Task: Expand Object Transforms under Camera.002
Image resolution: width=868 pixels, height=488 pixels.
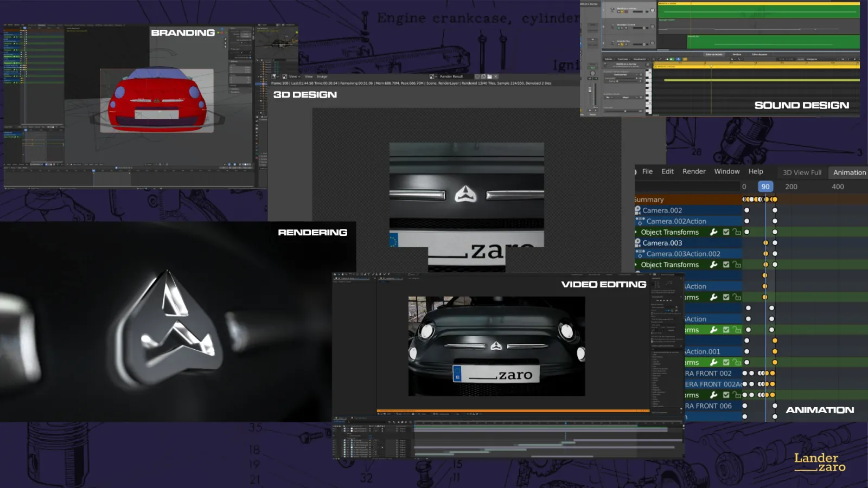Action: point(636,232)
